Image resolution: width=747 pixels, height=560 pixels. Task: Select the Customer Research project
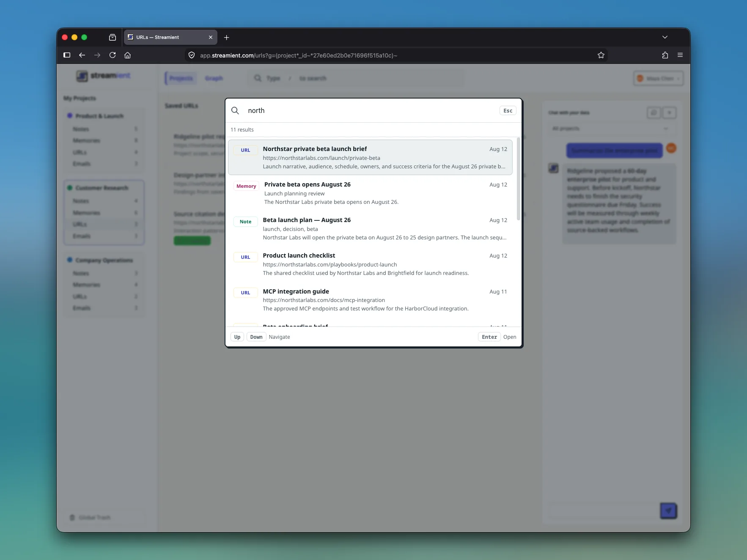102,188
